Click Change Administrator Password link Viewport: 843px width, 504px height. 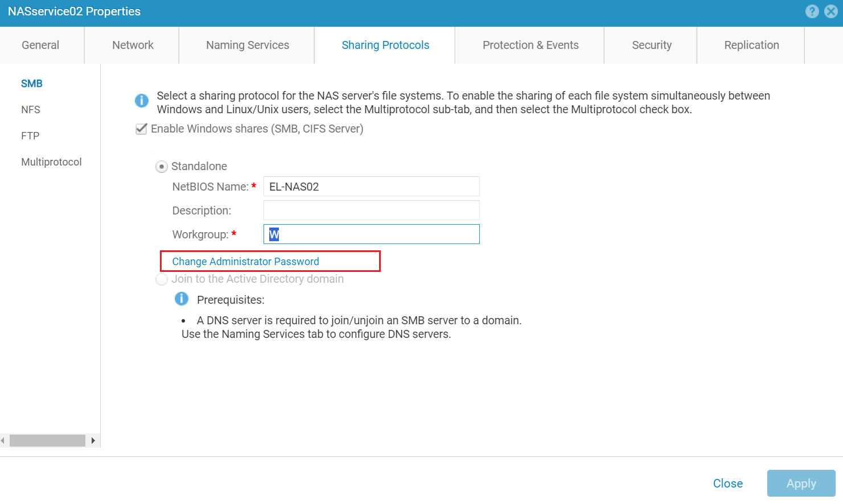click(x=245, y=262)
